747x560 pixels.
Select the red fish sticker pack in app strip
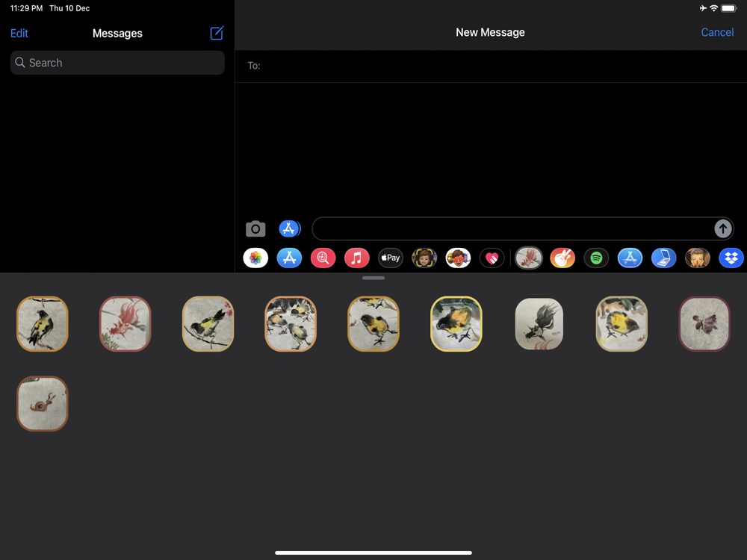(x=528, y=258)
